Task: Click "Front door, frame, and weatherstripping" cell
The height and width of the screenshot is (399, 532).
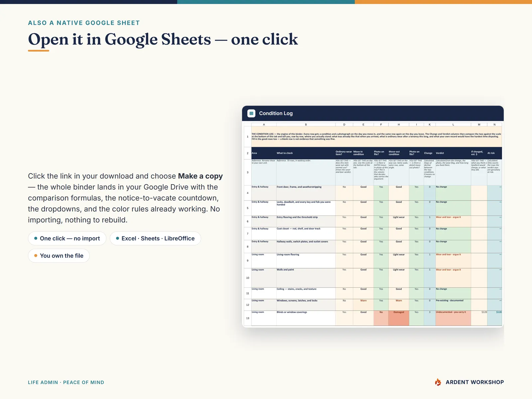Action: 306,193
